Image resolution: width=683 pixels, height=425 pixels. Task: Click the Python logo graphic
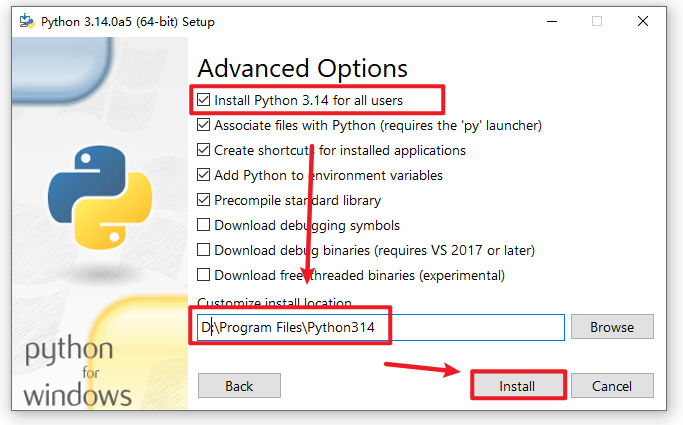pyautogui.click(x=93, y=196)
